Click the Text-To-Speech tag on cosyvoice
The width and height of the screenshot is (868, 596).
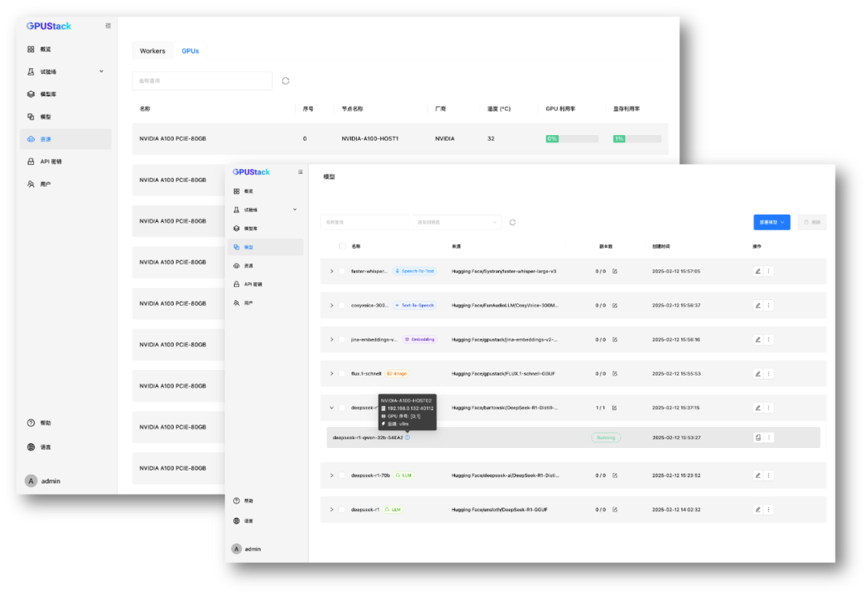[x=415, y=305]
